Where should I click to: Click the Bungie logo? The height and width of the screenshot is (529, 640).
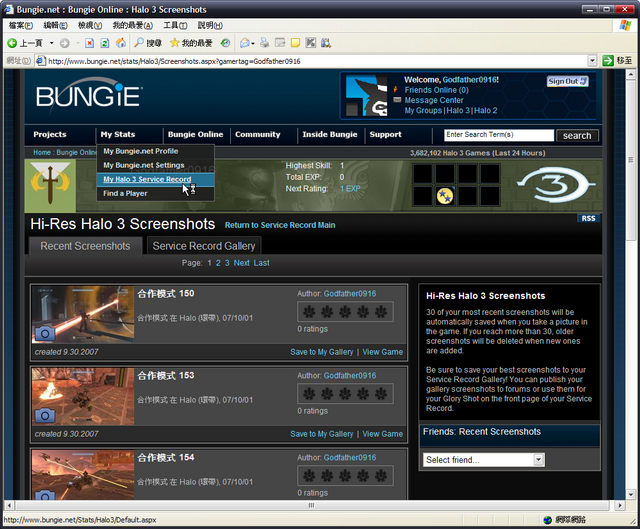click(89, 95)
